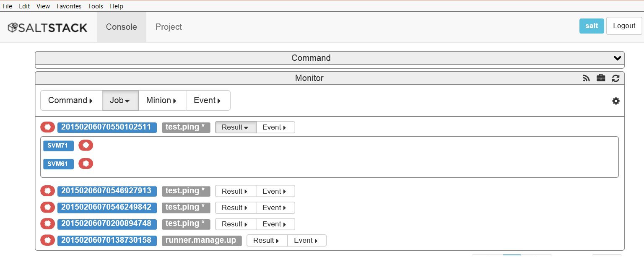The image size is (644, 257).
Task: Select job ID 20150206070200894748
Action: tap(107, 224)
